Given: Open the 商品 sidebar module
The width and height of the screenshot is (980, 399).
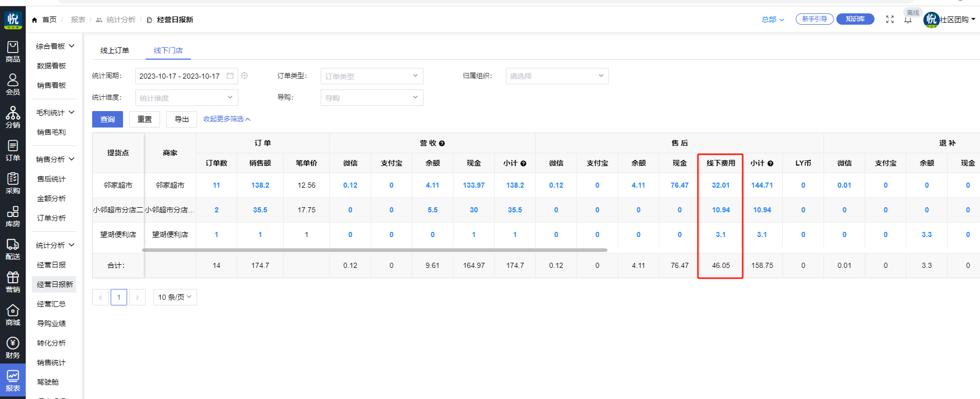Looking at the screenshot, I should coord(13,52).
